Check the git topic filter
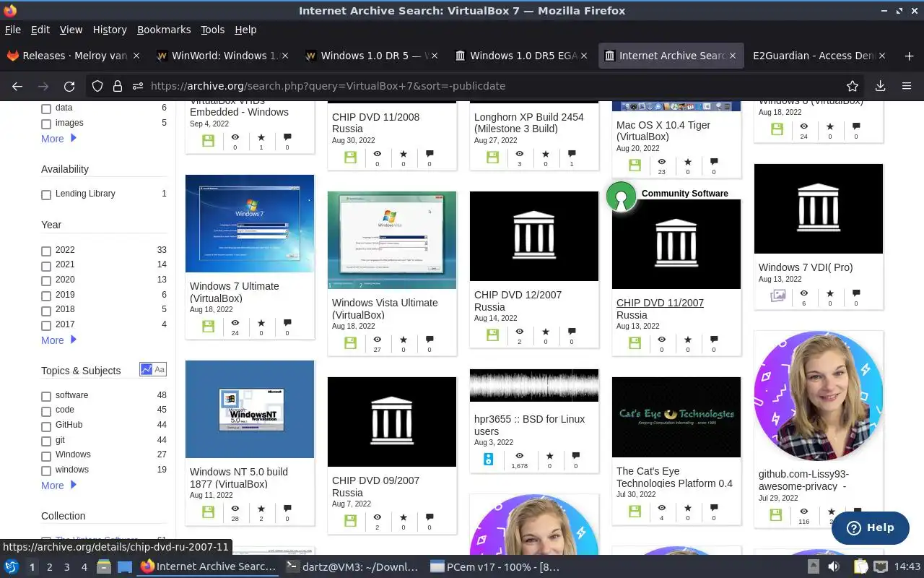This screenshot has width=924, height=578. [46, 441]
